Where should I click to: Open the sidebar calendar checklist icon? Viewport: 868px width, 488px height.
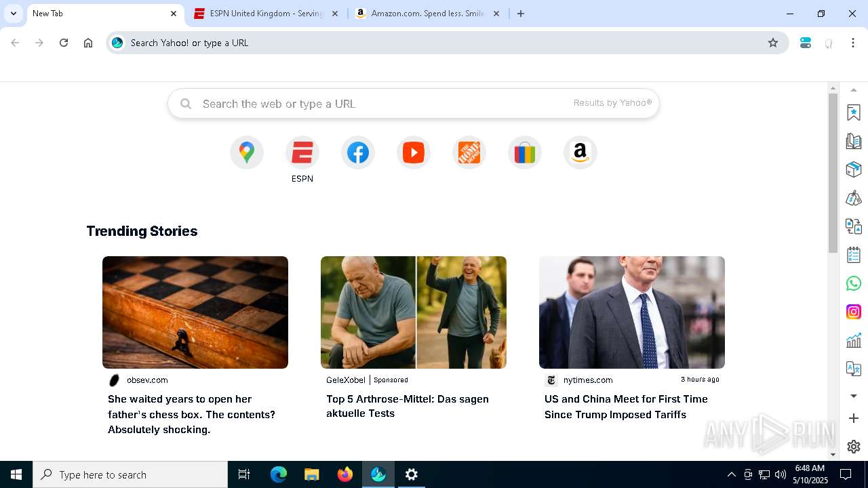[x=854, y=255]
